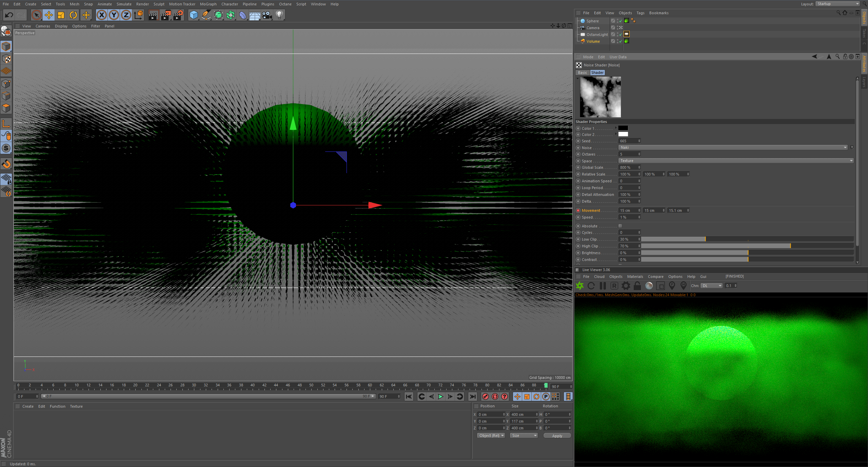
Task: Pause the Live Viewer render
Action: (603, 286)
